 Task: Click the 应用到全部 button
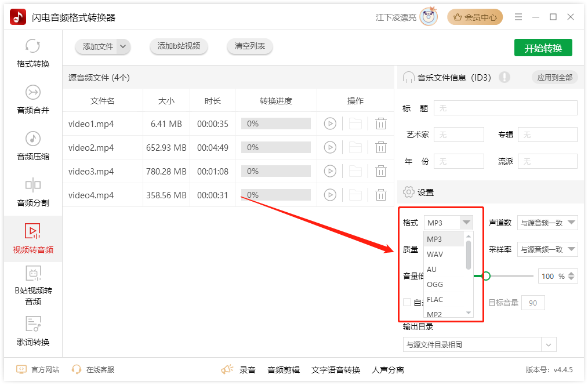click(x=554, y=77)
